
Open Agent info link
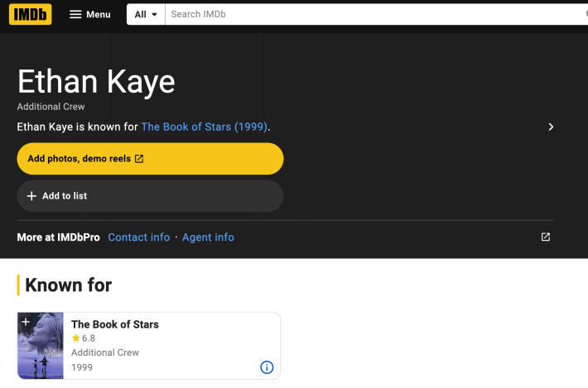coord(208,237)
